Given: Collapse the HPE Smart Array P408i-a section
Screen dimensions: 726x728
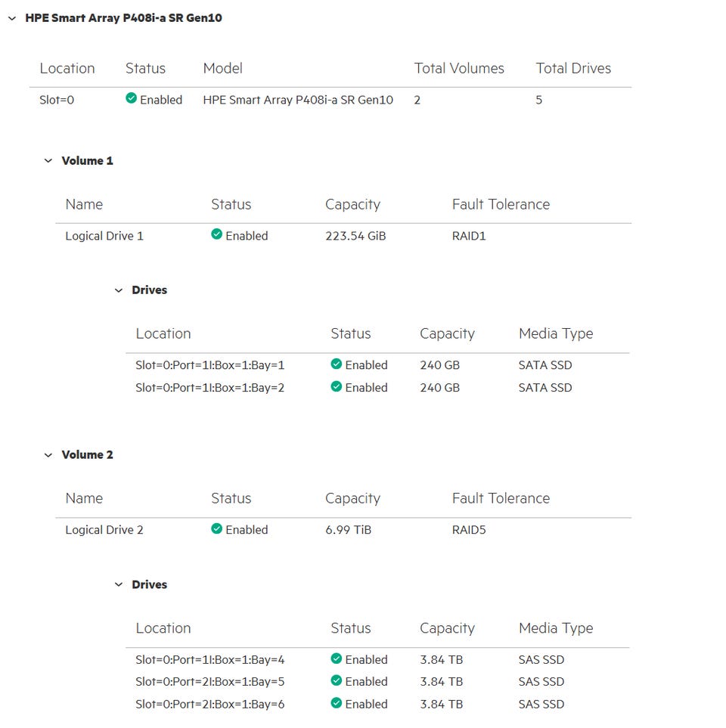Looking at the screenshot, I should click(13, 19).
